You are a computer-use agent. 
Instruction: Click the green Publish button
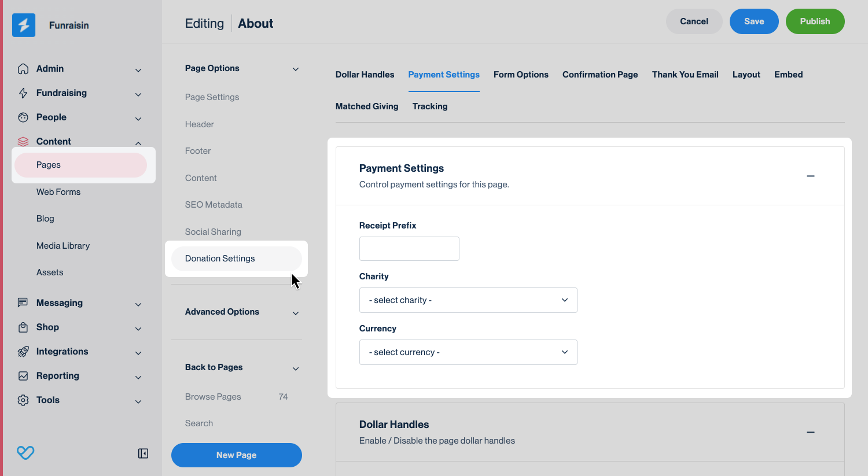(815, 21)
